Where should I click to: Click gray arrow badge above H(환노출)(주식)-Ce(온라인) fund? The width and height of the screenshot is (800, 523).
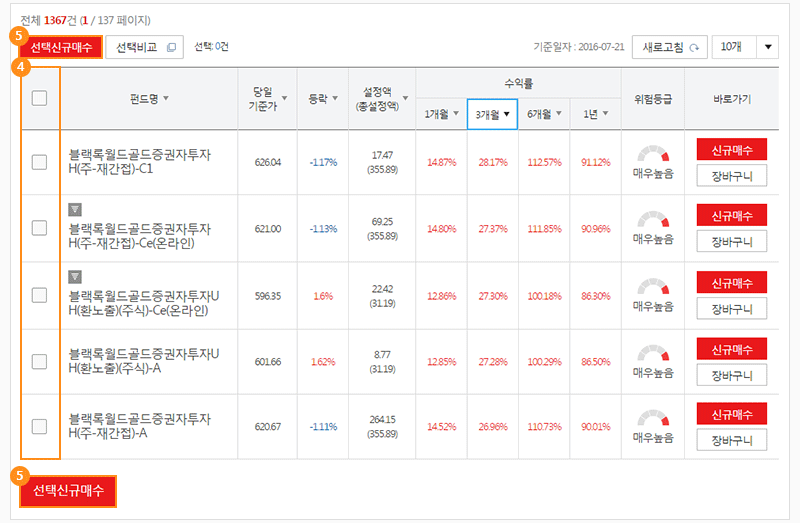click(x=75, y=277)
